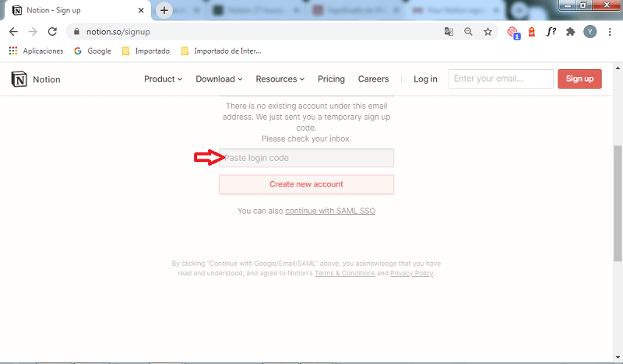The image size is (623, 364).
Task: Click the scrollbar down arrow
Action: point(618,358)
